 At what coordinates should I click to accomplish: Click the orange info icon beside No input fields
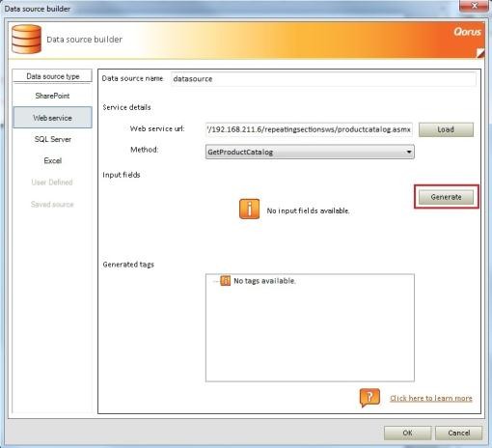click(249, 209)
